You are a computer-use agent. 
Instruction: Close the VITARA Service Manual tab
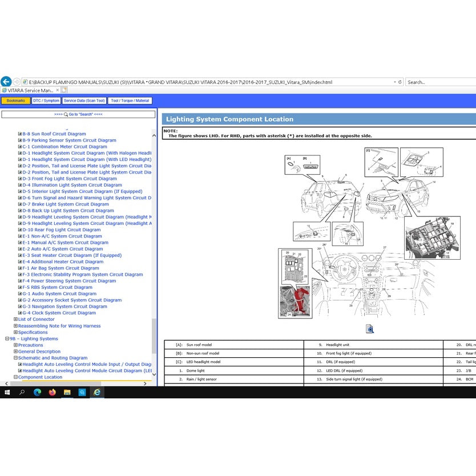pos(57,90)
